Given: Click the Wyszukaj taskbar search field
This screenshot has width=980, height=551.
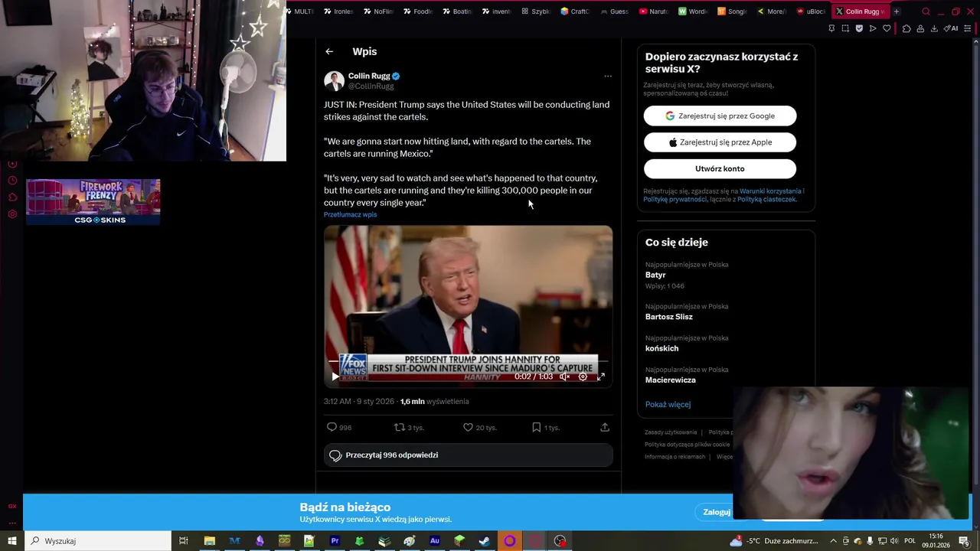Looking at the screenshot, I should click(x=97, y=541).
